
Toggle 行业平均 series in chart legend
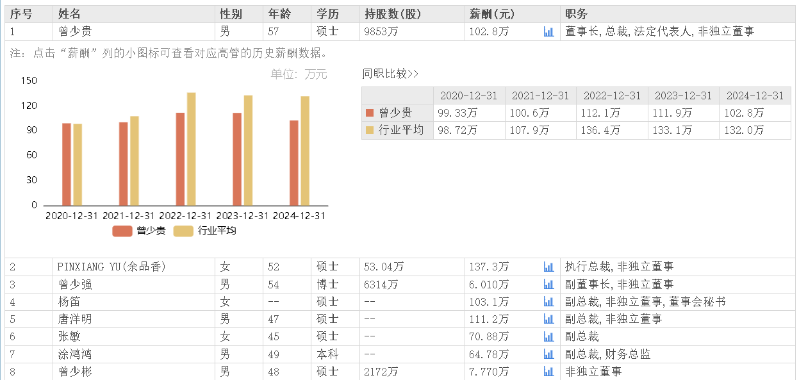click(x=205, y=231)
